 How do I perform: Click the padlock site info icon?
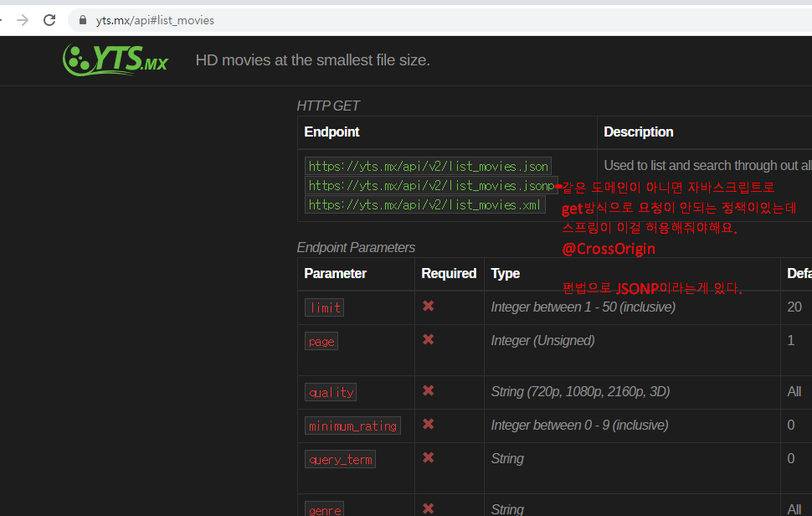[x=82, y=20]
